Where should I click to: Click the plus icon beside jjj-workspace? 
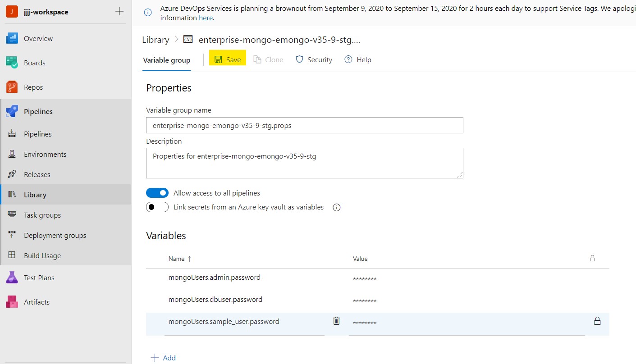[x=119, y=12]
